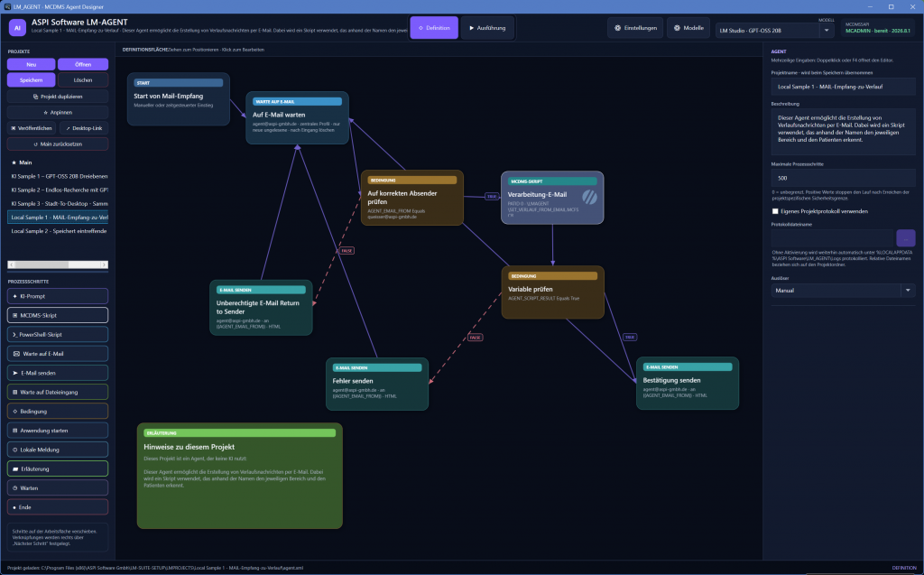924x575 pixels.
Task: Select the Bestätigung senden node
Action: click(687, 384)
